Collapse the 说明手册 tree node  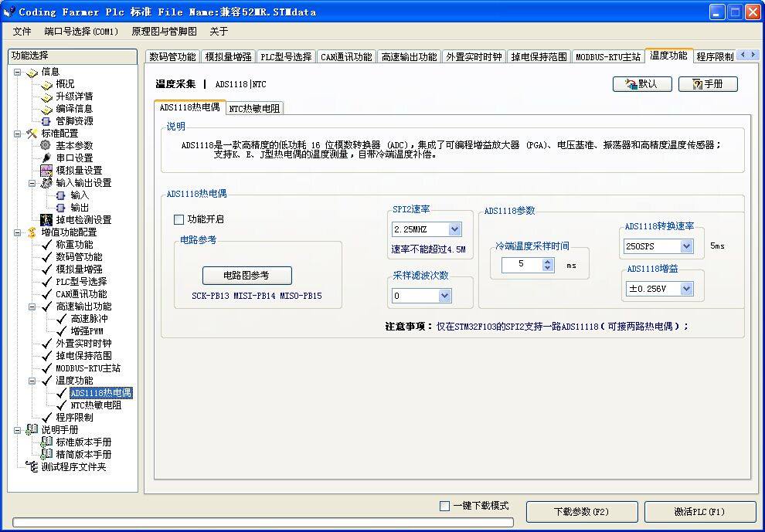[18, 430]
